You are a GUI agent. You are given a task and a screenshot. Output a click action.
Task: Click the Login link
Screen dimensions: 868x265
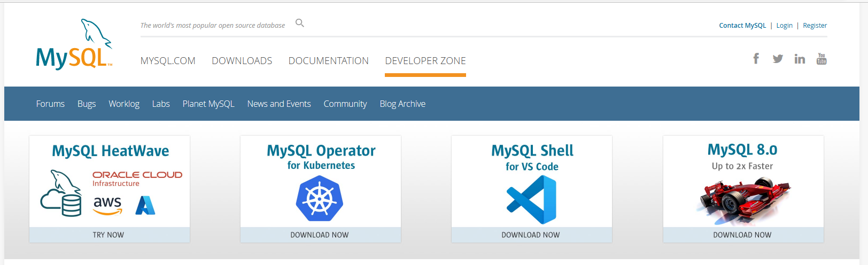click(x=785, y=26)
